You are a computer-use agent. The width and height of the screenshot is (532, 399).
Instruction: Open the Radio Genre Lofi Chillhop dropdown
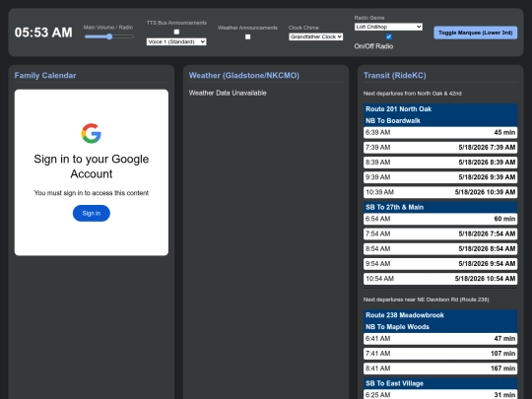(x=388, y=27)
